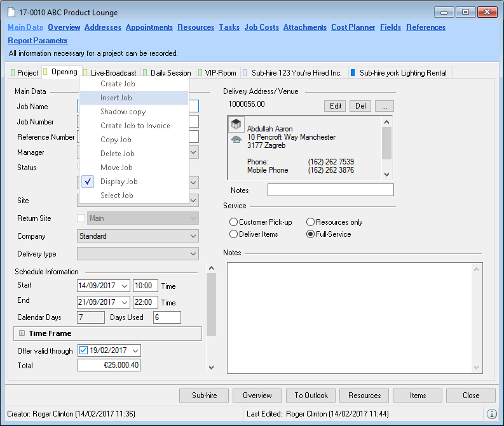Expand the Time Frame section
Image resolution: width=504 pixels, height=426 pixels.
point(22,333)
